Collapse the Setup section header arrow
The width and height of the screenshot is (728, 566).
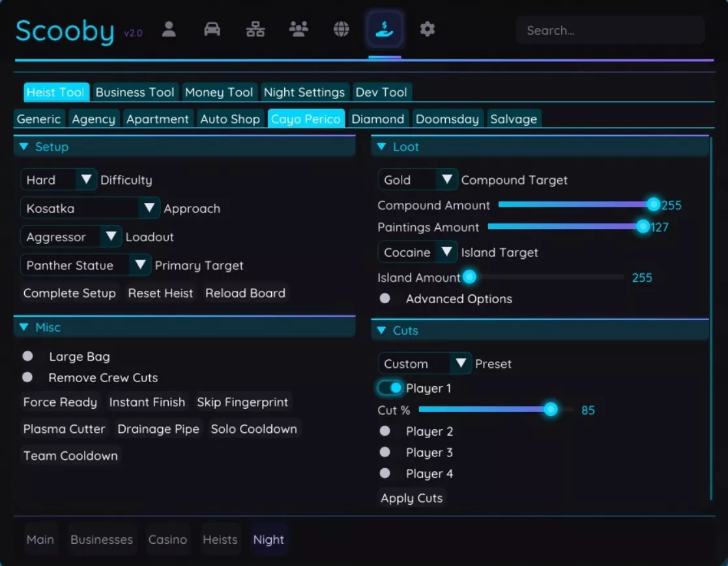[x=24, y=146]
